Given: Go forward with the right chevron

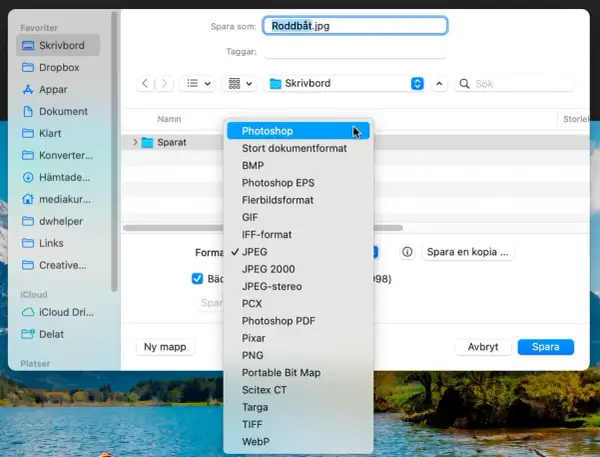Looking at the screenshot, I should pos(164,83).
